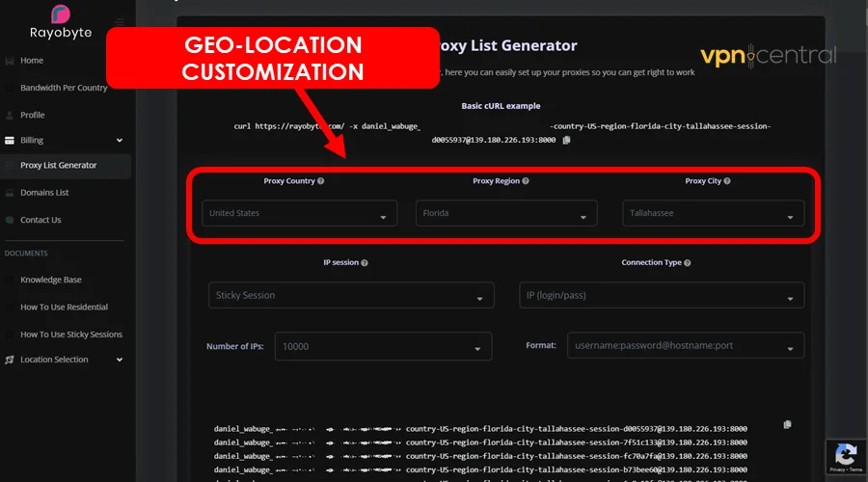The width and height of the screenshot is (868, 482).
Task: Open How To Use Residential guide
Action: point(65,308)
